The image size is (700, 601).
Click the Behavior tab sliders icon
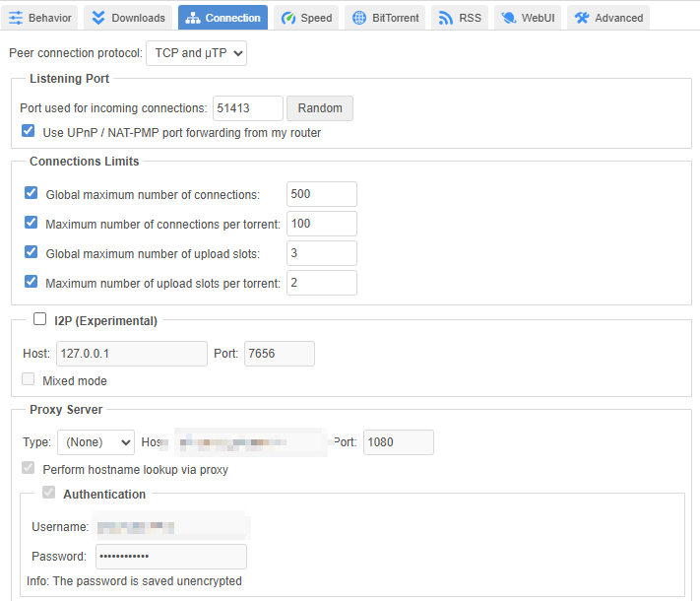[16, 18]
